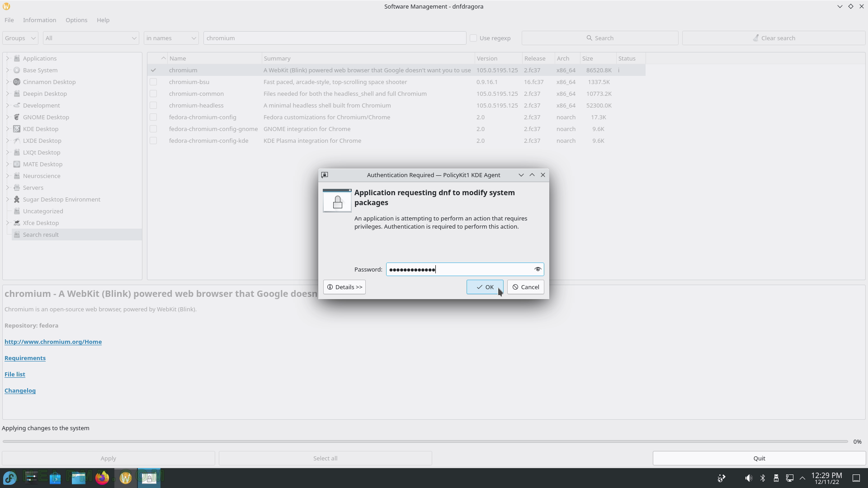Open the Information menu
868x488 pixels.
click(x=40, y=20)
